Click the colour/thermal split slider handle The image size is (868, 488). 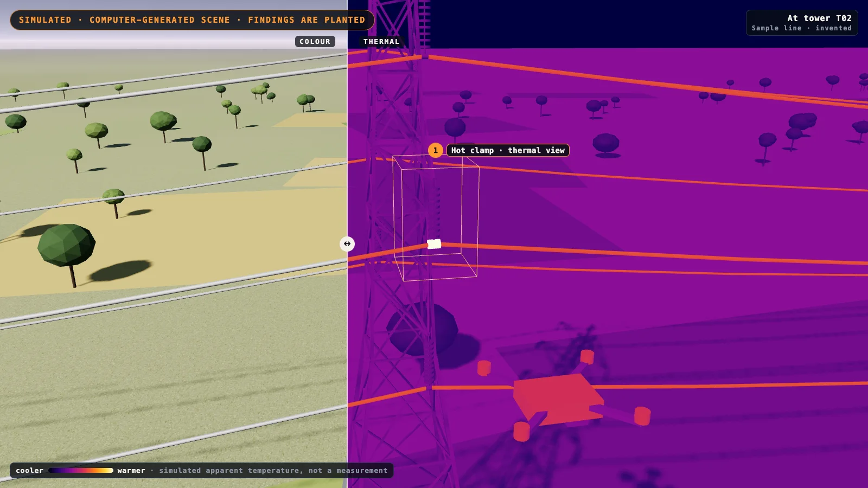pyautogui.click(x=347, y=244)
